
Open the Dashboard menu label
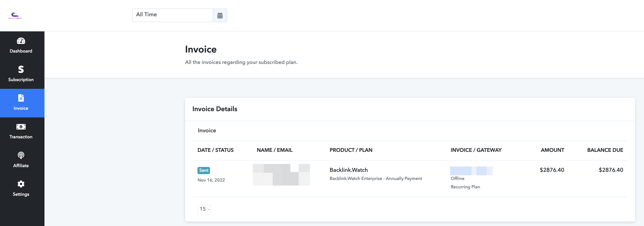21,51
